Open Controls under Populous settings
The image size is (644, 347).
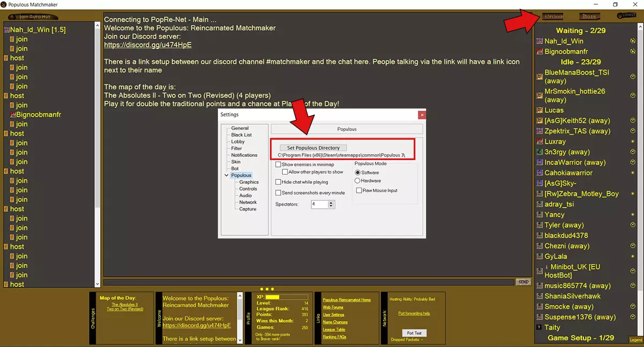248,189
